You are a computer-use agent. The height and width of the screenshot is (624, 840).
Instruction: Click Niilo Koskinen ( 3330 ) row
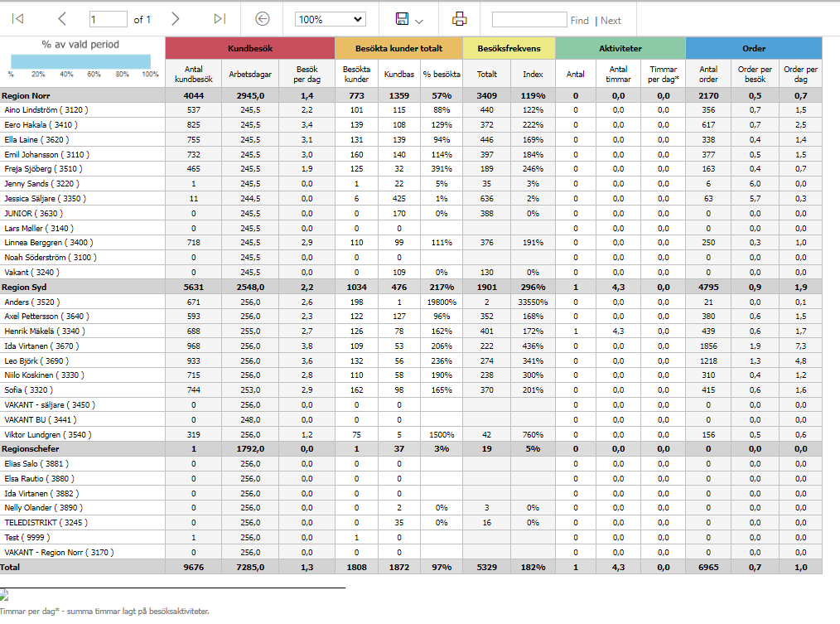[411, 375]
